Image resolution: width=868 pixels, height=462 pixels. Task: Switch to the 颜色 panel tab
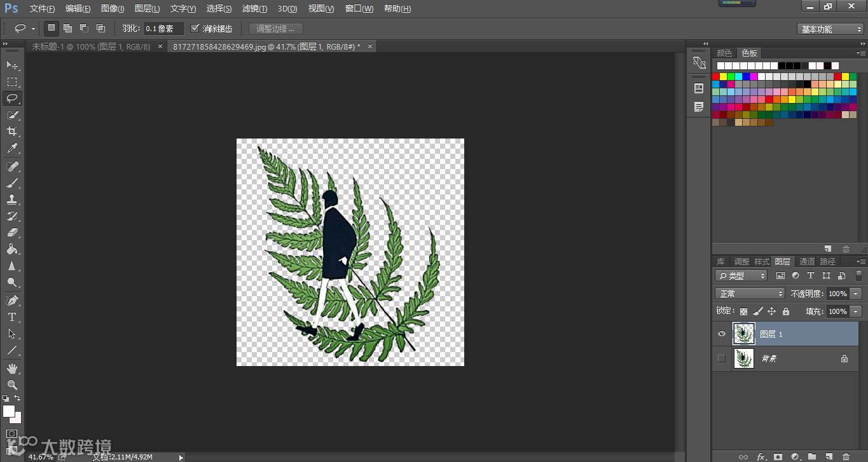point(725,53)
